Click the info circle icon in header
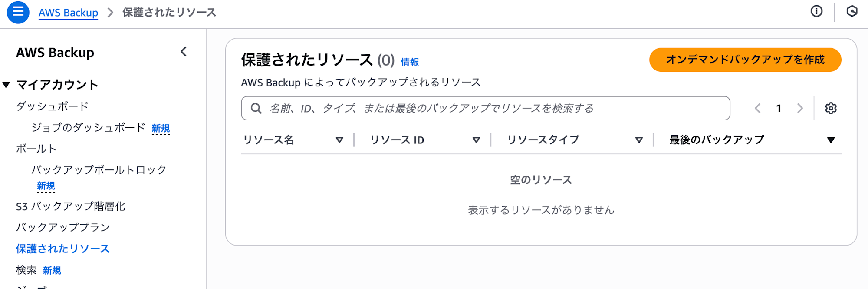868x289 pixels. [x=816, y=11]
